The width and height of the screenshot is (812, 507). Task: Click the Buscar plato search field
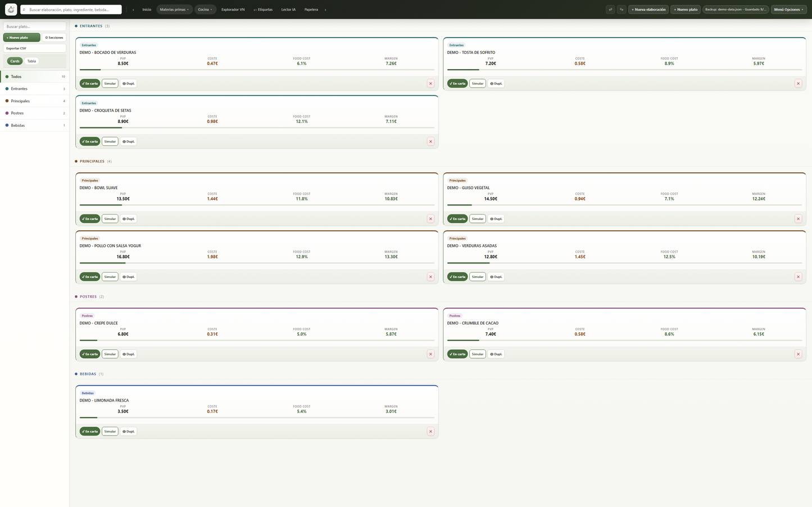click(x=34, y=26)
